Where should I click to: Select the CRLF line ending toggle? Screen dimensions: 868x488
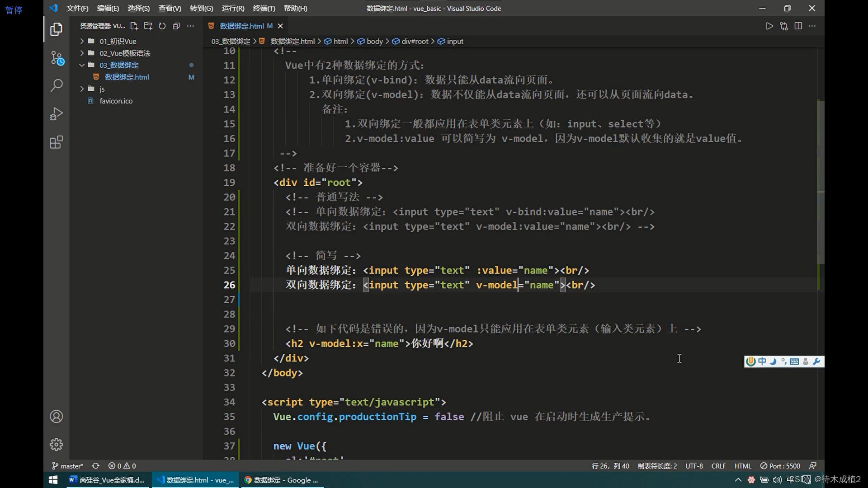[x=719, y=465]
